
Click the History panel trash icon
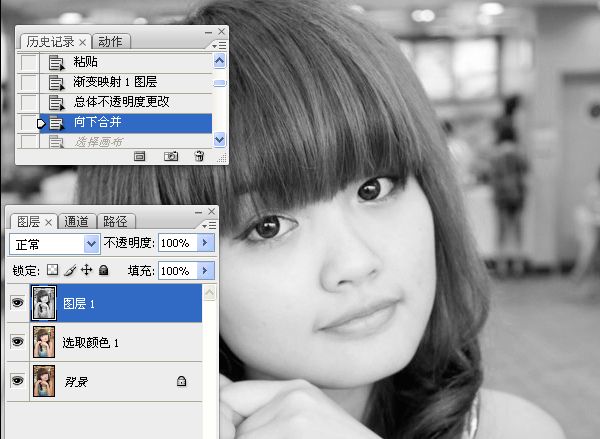[x=199, y=156]
